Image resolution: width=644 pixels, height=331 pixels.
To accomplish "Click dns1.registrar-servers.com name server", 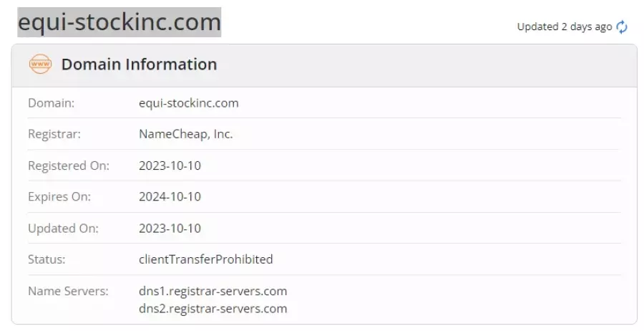I will click(x=213, y=291).
